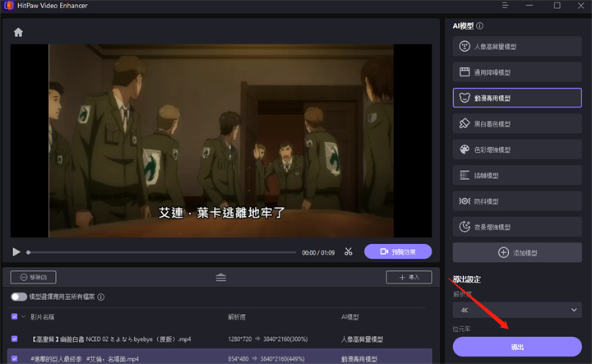Click the 導入 import button

(x=409, y=277)
